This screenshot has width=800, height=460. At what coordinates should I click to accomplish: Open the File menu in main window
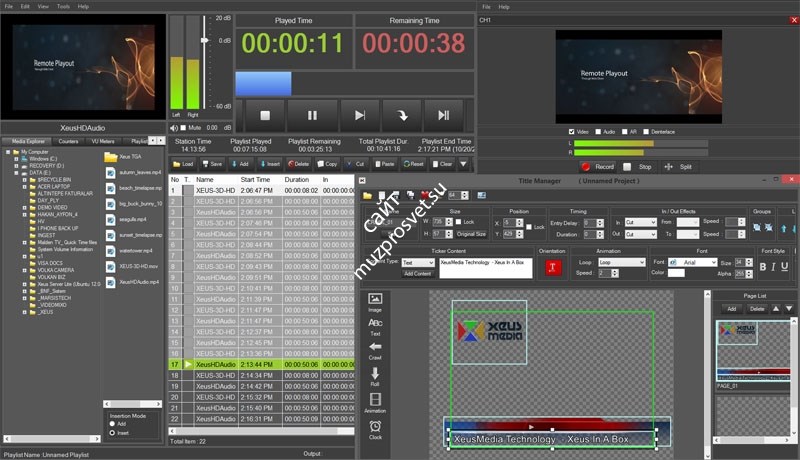9,7
